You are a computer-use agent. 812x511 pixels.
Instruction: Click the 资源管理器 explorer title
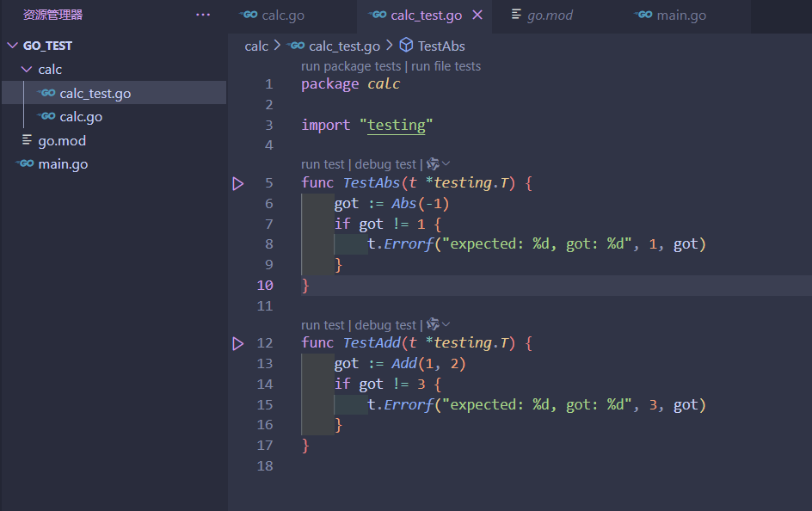(x=52, y=15)
